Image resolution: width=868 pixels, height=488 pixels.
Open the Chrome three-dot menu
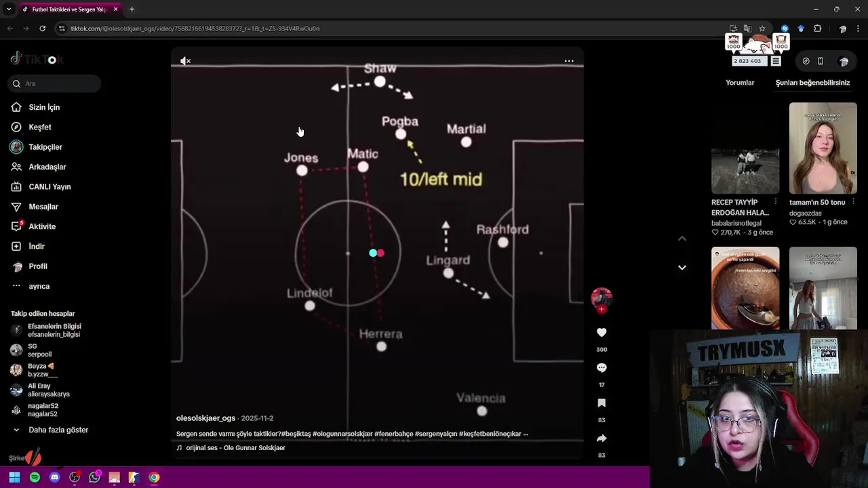(859, 28)
